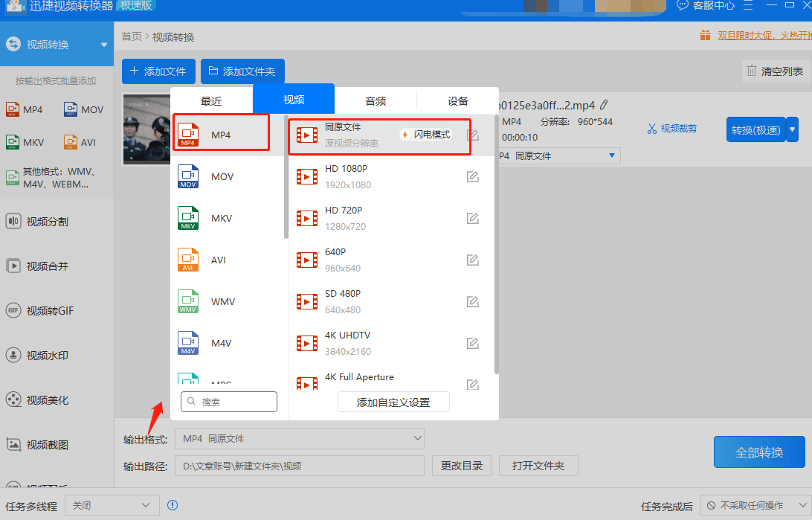The height and width of the screenshot is (520, 812).
Task: Open the arrow next to 转换(极速)
Action: [x=793, y=129]
